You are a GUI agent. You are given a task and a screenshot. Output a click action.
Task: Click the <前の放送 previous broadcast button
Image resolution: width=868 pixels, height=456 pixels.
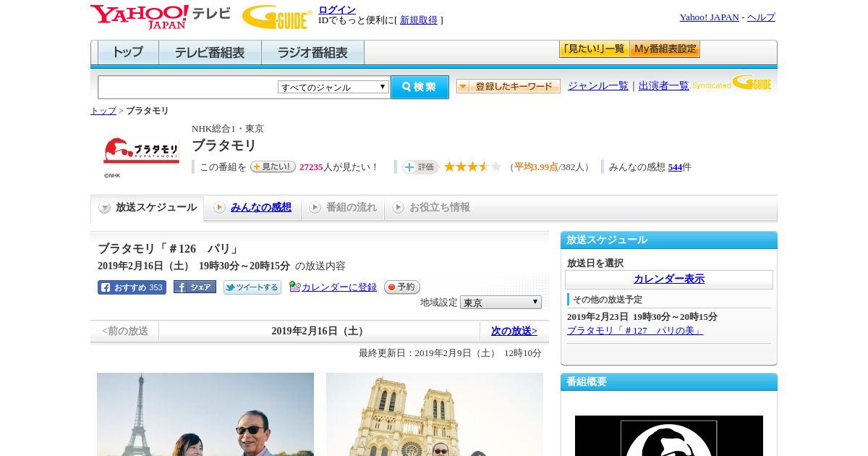(x=125, y=332)
